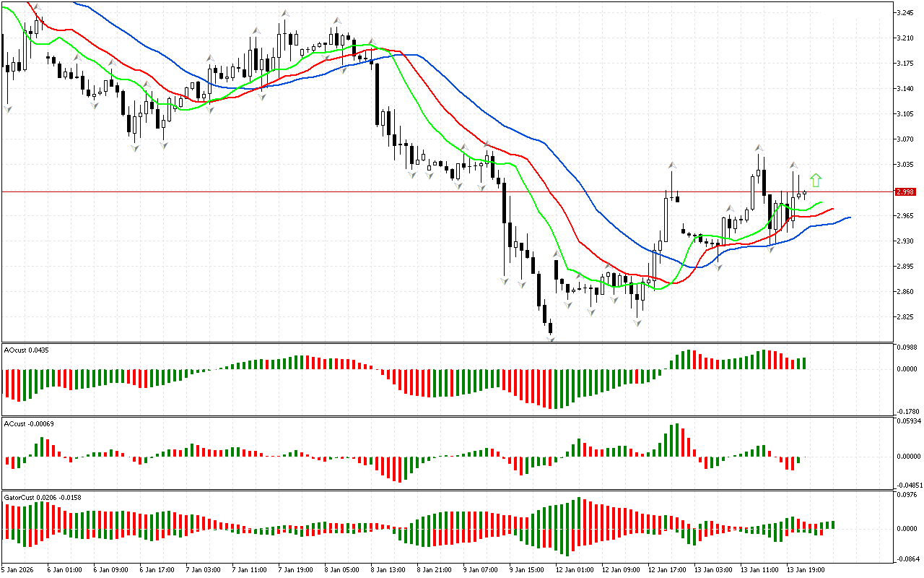
Task: Click the AOcust 0.0435 indicator label
Action: (26, 350)
